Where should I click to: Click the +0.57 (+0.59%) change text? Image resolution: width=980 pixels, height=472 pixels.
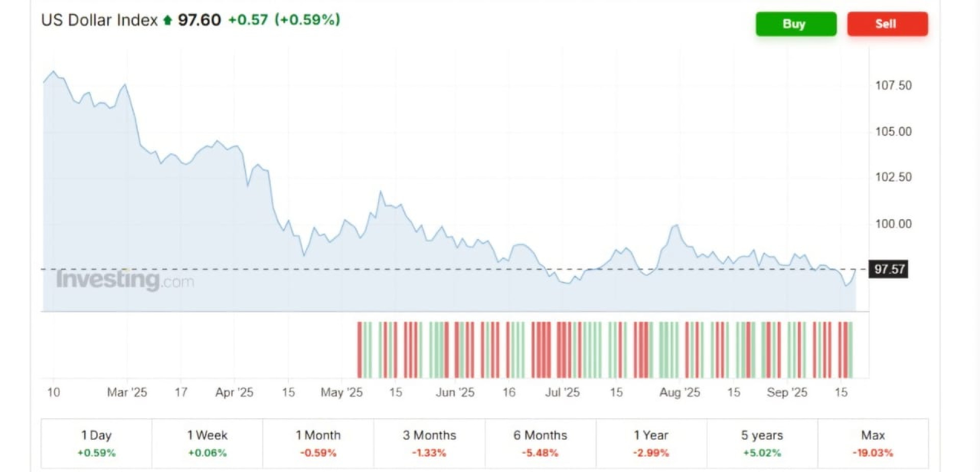284,20
